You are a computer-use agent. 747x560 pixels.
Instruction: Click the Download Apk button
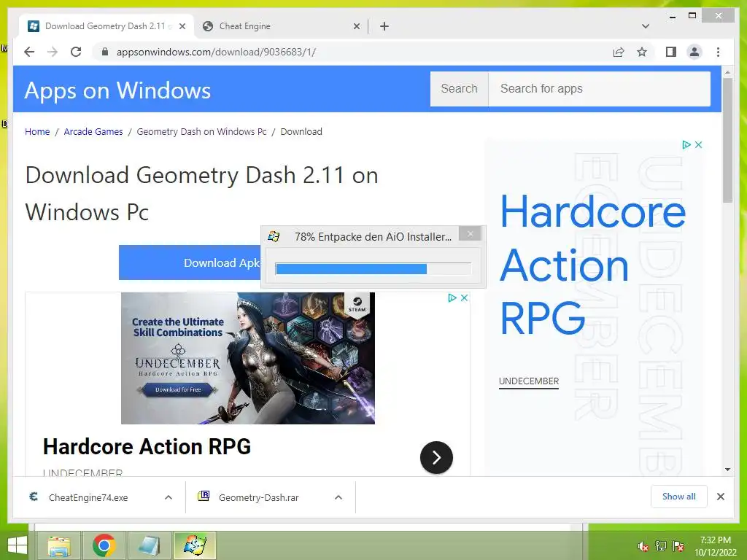point(190,262)
